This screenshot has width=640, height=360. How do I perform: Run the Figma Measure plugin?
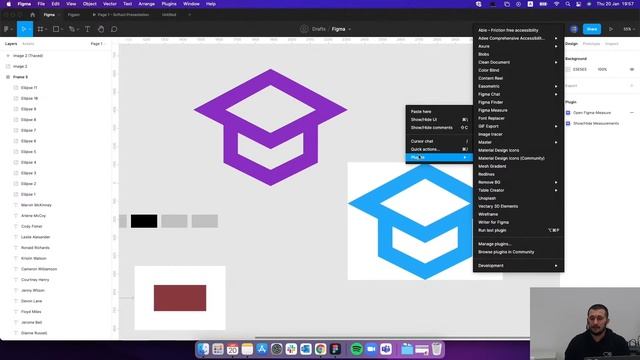[x=518, y=110]
